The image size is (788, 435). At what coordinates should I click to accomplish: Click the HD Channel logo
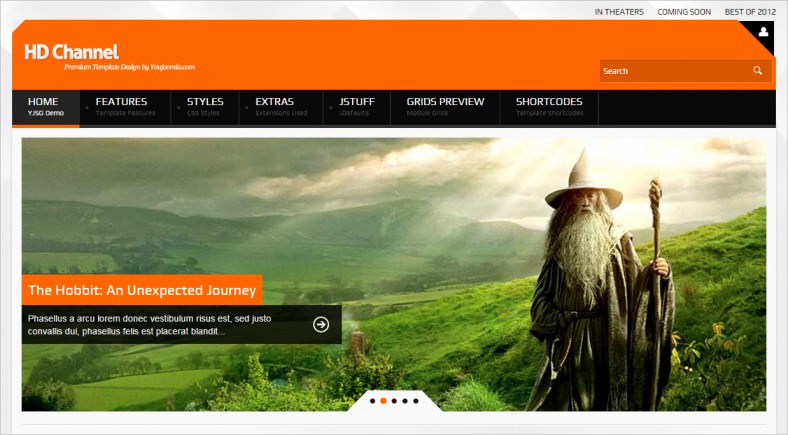point(71,52)
